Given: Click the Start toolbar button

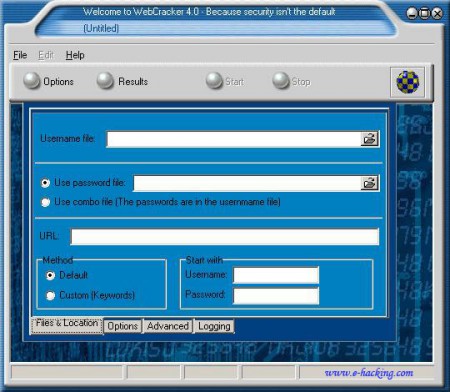Looking at the screenshot, I should 225,81.
